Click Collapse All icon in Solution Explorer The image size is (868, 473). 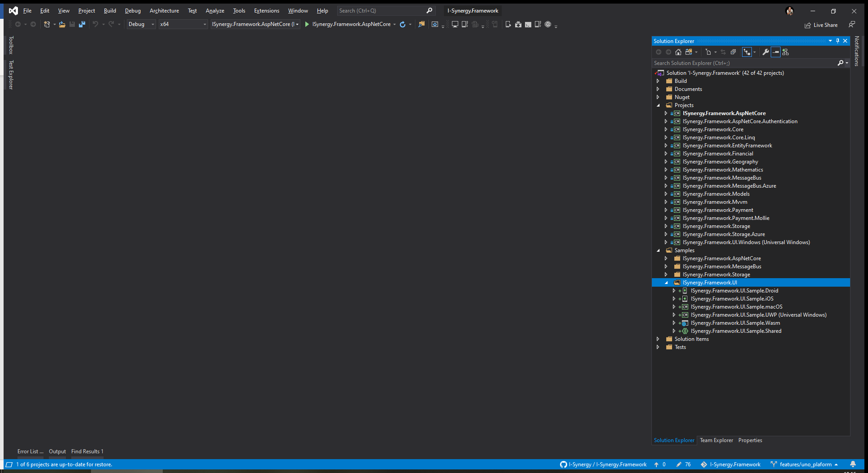[733, 52]
